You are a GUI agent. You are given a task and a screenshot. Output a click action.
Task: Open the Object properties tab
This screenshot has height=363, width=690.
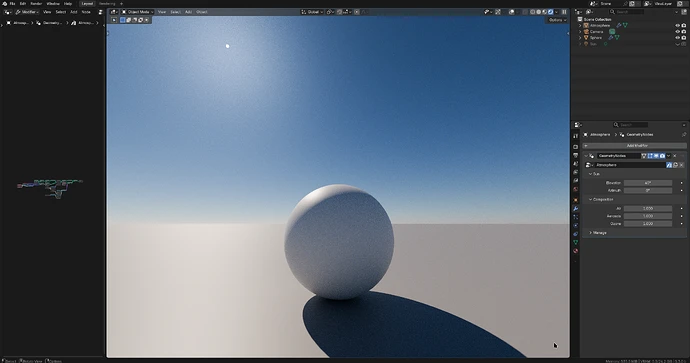pyautogui.click(x=576, y=200)
